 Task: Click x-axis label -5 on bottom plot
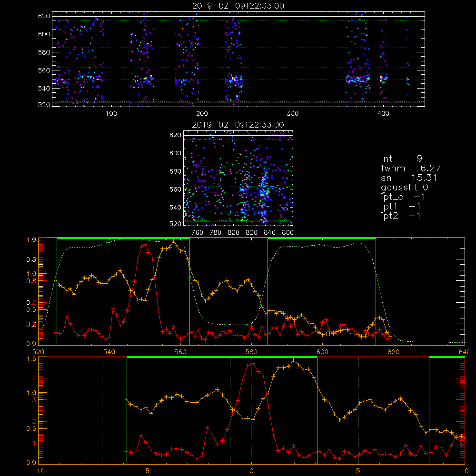pos(145,471)
